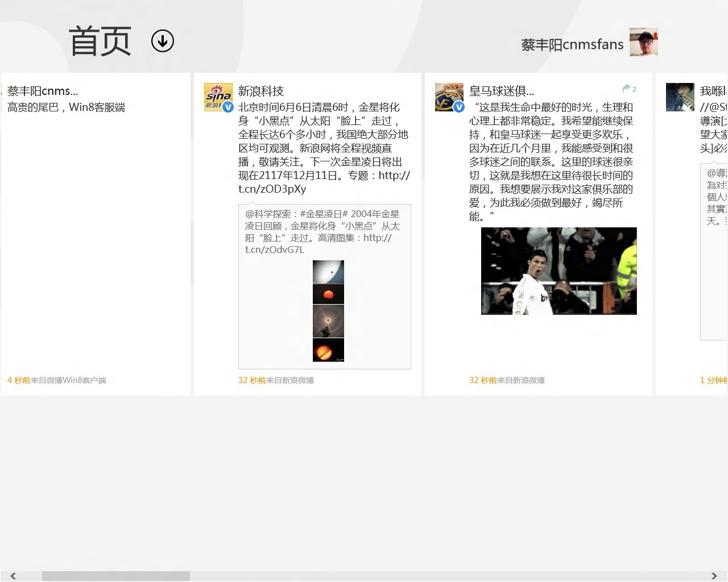View the Cristiano Ronaldo photo
Screen dimensions: 728x582
[559, 271]
